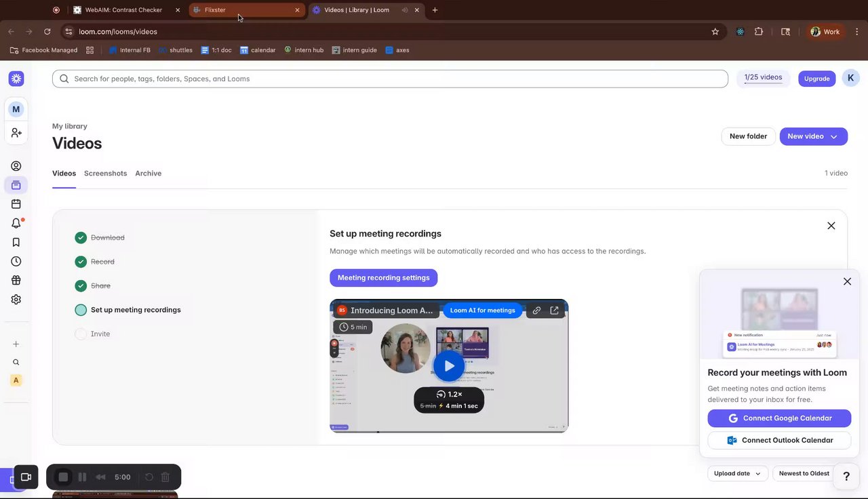Click the Loom AI for meetings pill
This screenshot has height=499, width=868.
(483, 311)
